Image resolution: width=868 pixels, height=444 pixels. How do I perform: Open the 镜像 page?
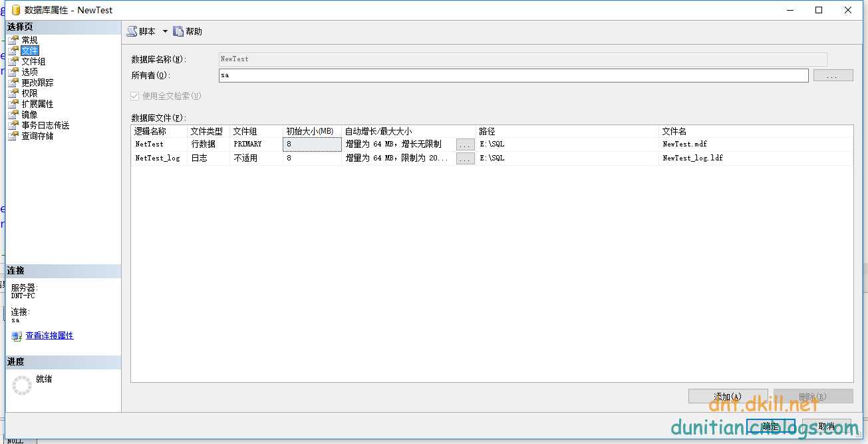pos(29,114)
